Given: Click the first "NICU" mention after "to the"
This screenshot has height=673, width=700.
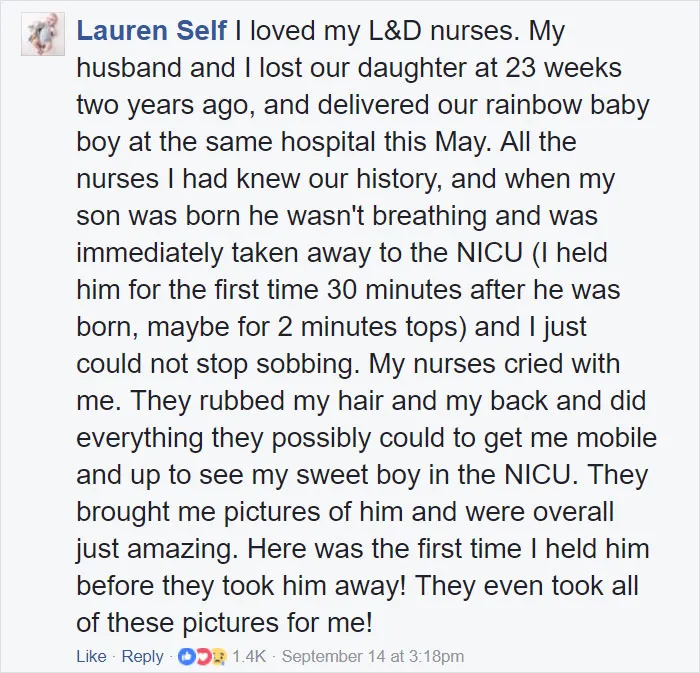Looking at the screenshot, I should pyautogui.click(x=489, y=253).
